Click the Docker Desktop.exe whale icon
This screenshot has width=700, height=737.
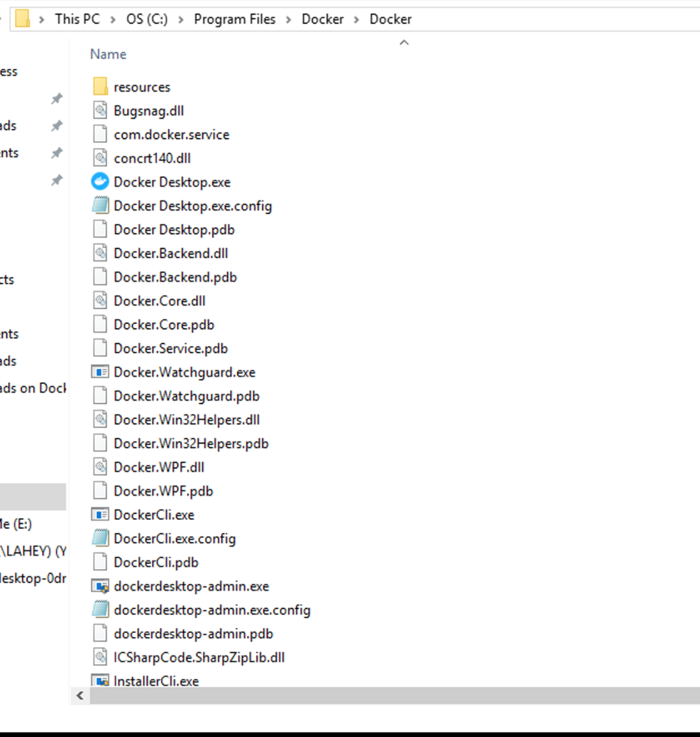100,182
